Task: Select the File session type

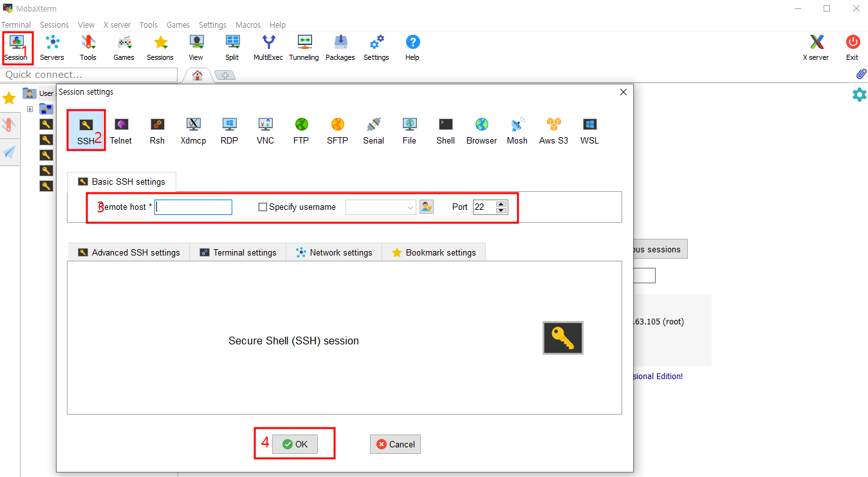Action: coord(409,131)
